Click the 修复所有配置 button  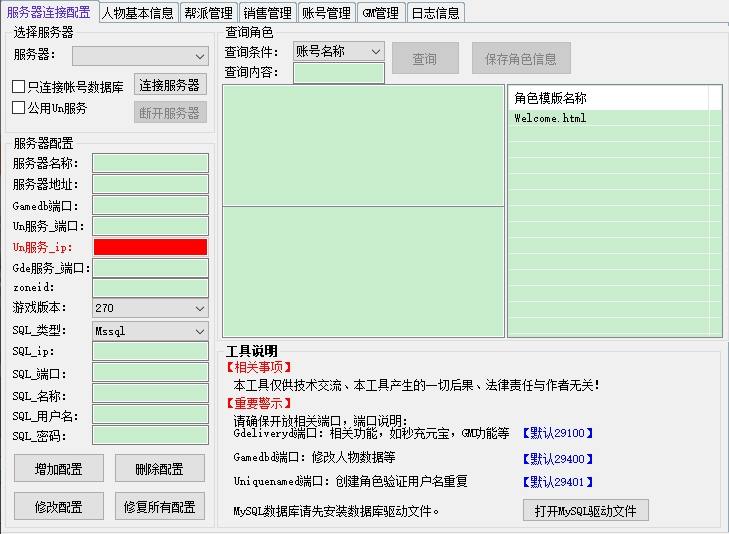pos(159,506)
